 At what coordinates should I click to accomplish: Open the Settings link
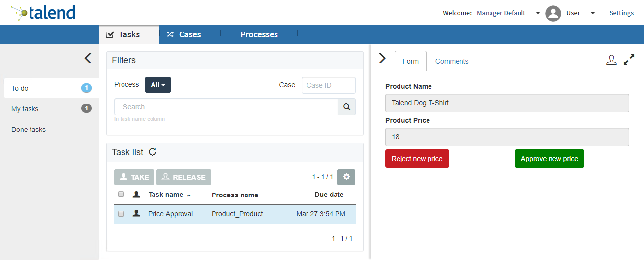[x=621, y=13]
